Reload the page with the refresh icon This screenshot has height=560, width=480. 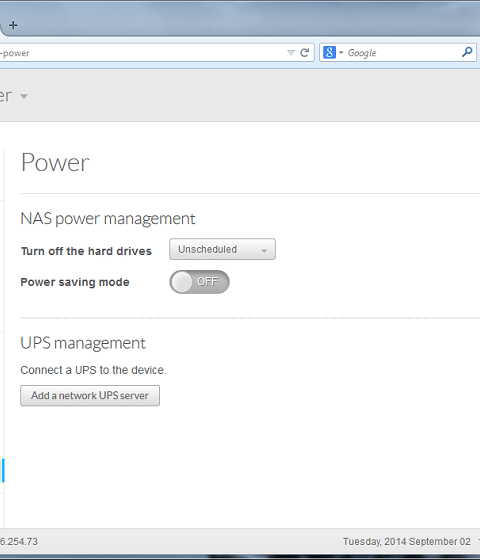(305, 53)
